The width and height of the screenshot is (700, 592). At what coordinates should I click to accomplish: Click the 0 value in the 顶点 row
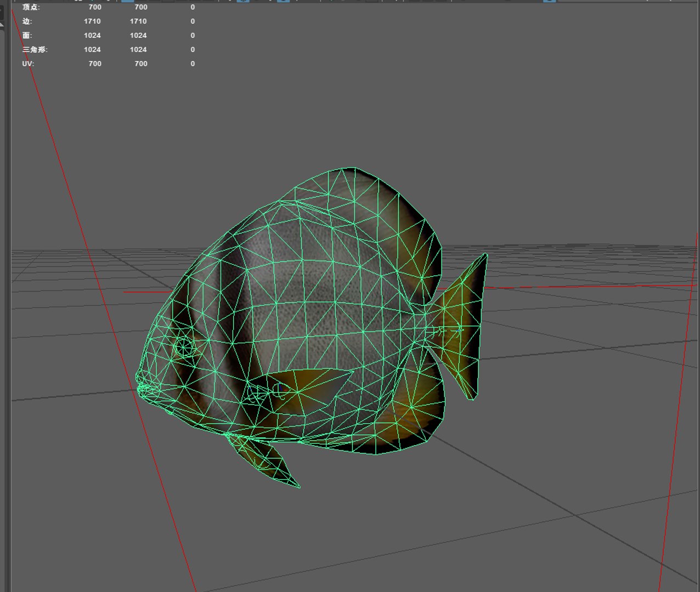tap(193, 7)
